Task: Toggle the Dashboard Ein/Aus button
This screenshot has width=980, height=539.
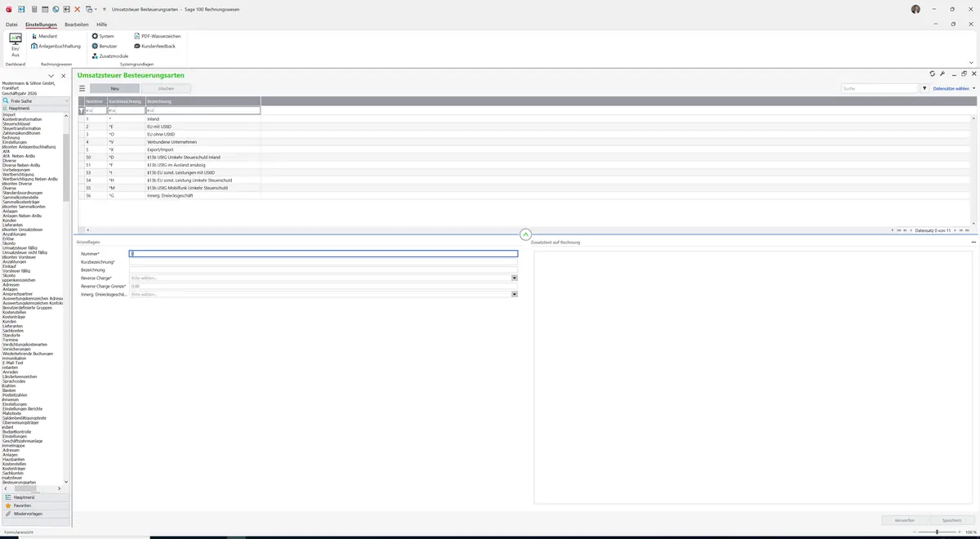Action: point(16,46)
